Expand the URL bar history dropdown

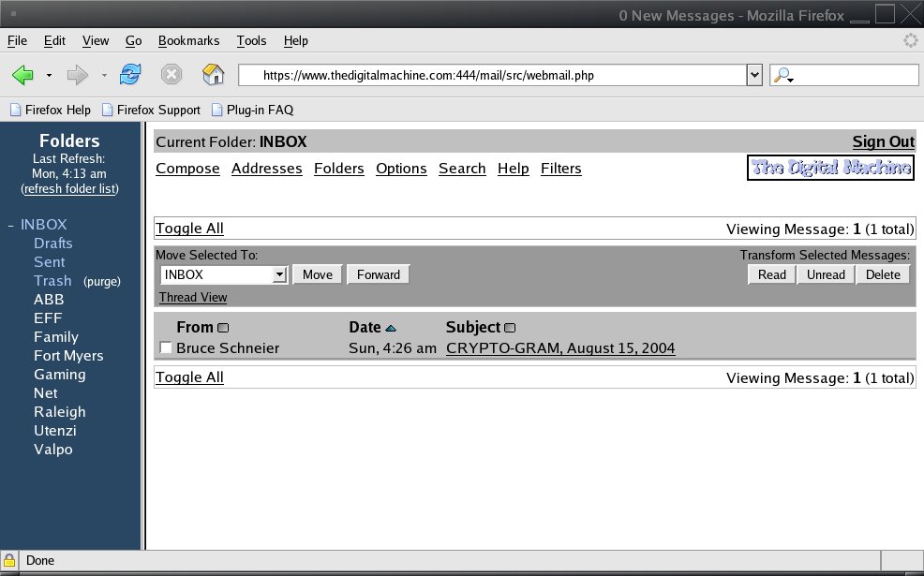[x=754, y=76]
